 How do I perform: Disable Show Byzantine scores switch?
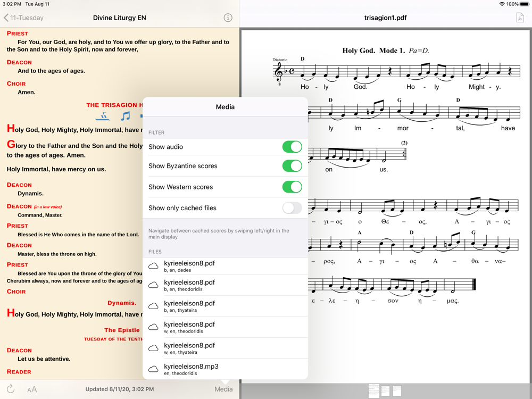tap(292, 166)
